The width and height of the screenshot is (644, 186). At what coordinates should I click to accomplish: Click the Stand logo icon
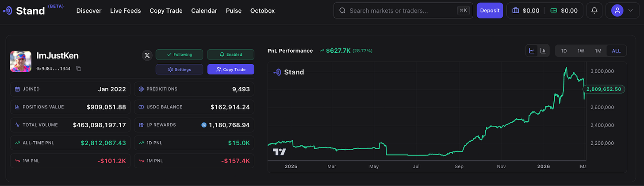(x=8, y=11)
